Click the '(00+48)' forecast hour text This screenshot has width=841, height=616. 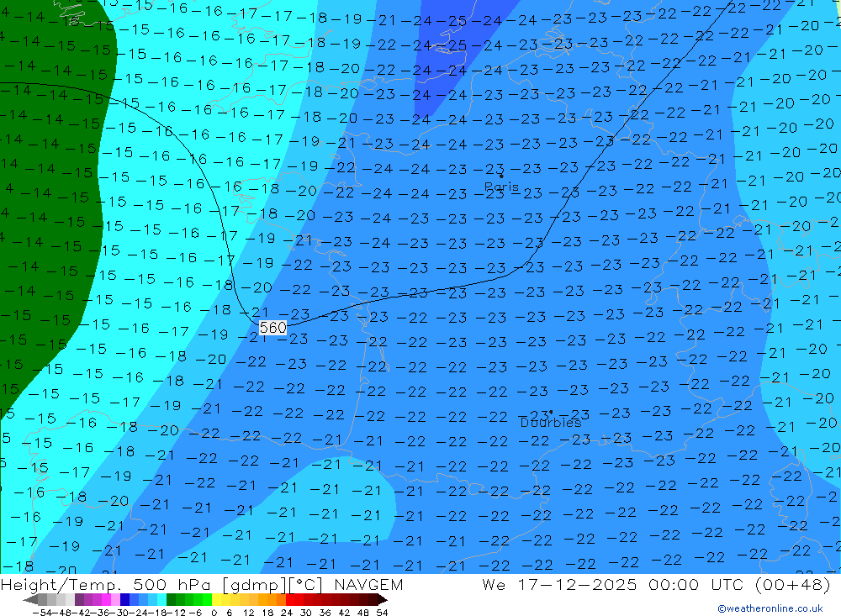tap(793, 584)
